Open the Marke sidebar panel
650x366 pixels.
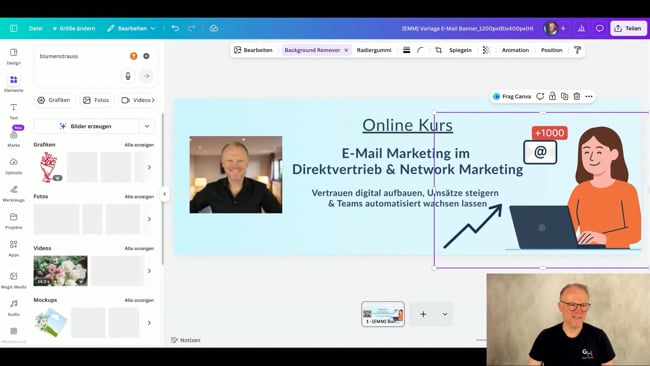tap(14, 139)
